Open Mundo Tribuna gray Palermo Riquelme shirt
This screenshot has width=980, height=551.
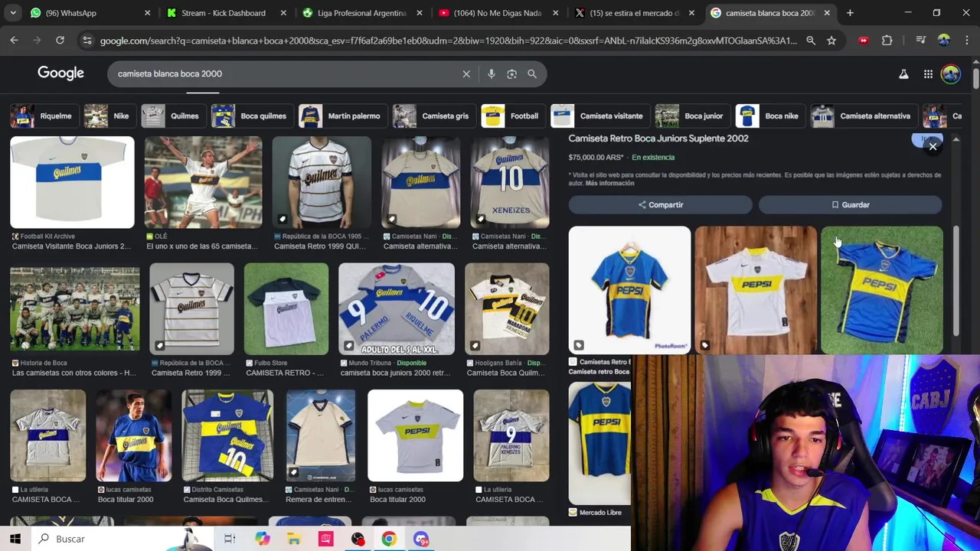coord(397,309)
